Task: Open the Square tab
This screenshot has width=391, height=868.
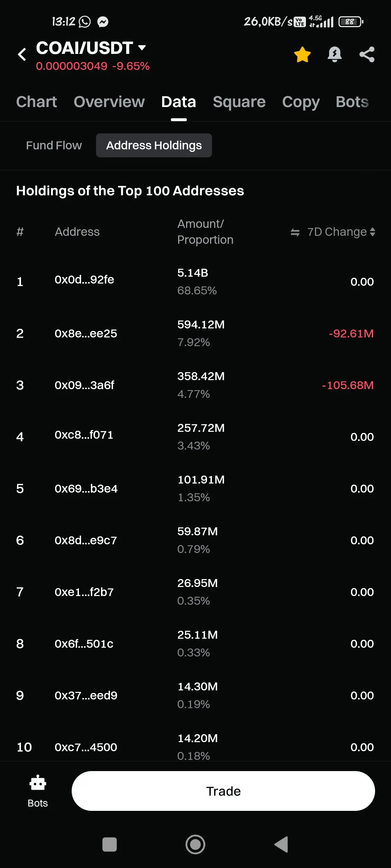Action: tap(239, 102)
